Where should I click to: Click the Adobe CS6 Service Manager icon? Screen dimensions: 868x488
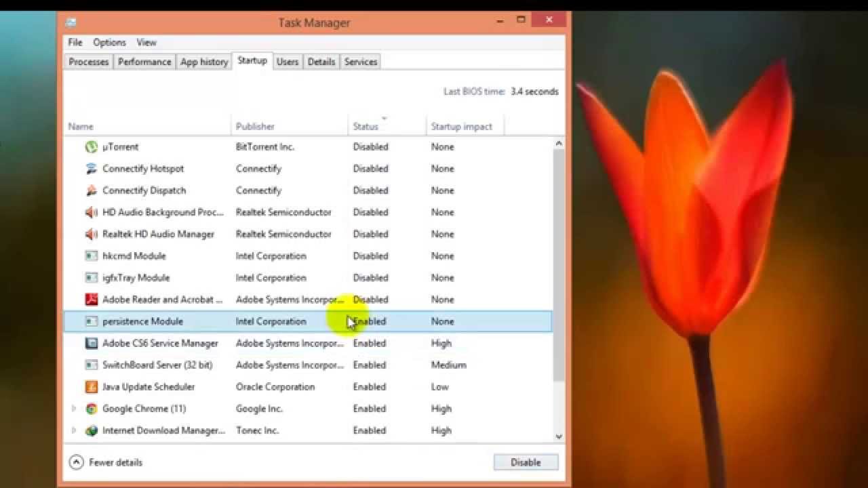click(x=92, y=343)
